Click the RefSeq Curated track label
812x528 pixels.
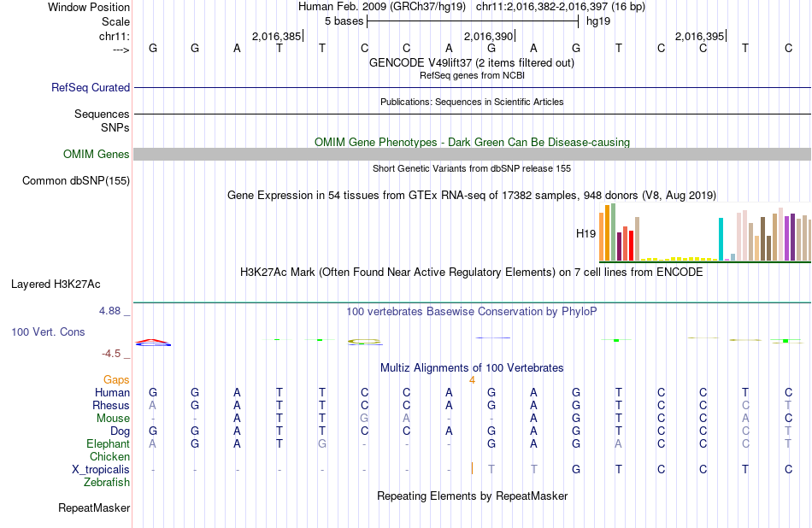click(91, 87)
